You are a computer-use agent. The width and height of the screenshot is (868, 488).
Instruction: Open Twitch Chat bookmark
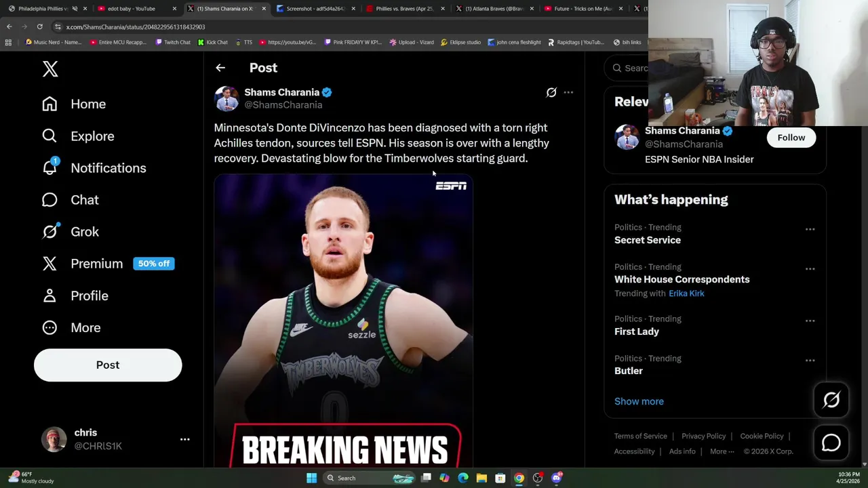(173, 42)
